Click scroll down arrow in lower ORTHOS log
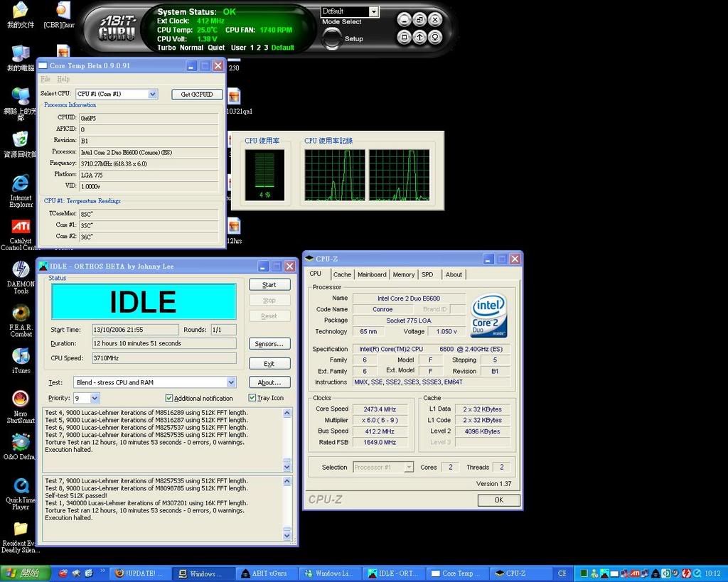Screen dimensions: 728x582 [287, 535]
